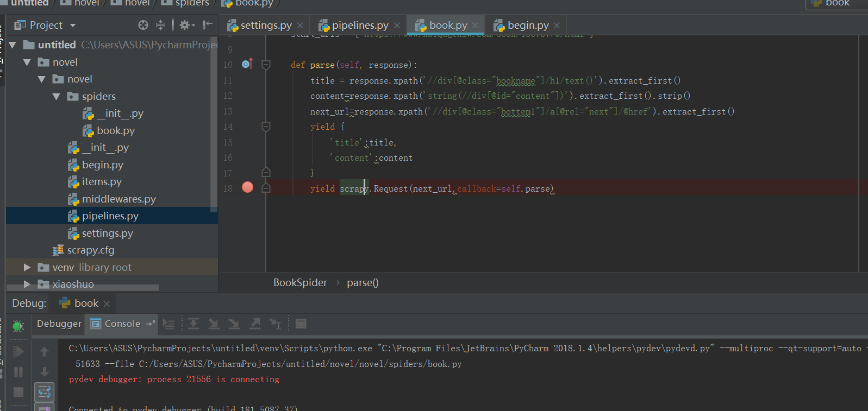Screen dimensions: 868x411
Task: Click parse() in the editor breadcrumb
Action: point(363,282)
